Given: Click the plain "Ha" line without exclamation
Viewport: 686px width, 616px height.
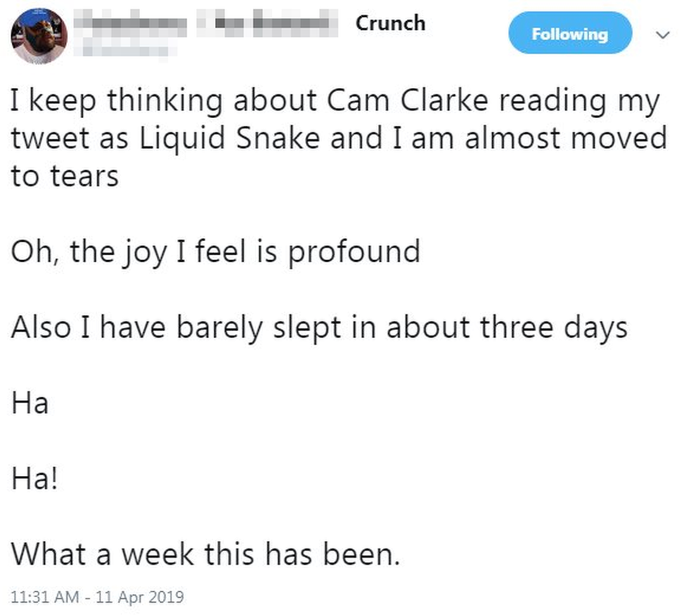Looking at the screenshot, I should click(29, 404).
